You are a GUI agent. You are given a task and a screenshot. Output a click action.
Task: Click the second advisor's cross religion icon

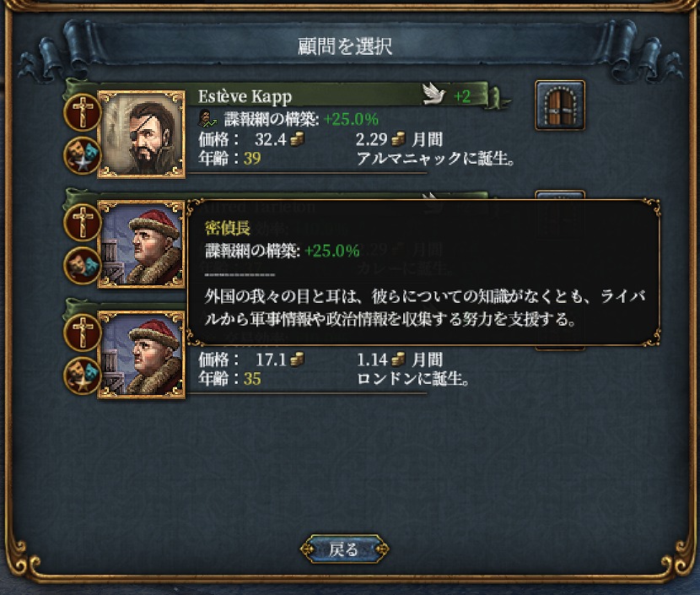tap(83, 222)
